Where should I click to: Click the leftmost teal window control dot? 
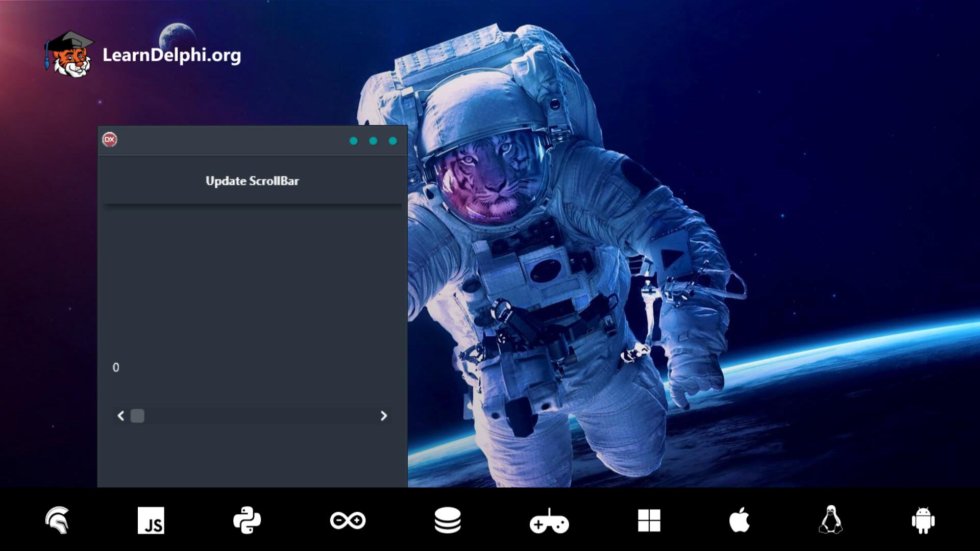[x=354, y=140]
